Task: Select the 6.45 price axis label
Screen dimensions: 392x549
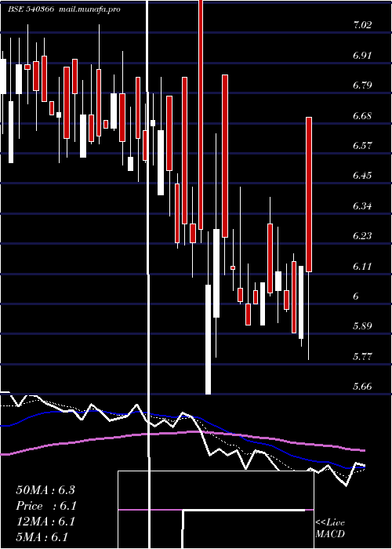Action: (x=362, y=176)
